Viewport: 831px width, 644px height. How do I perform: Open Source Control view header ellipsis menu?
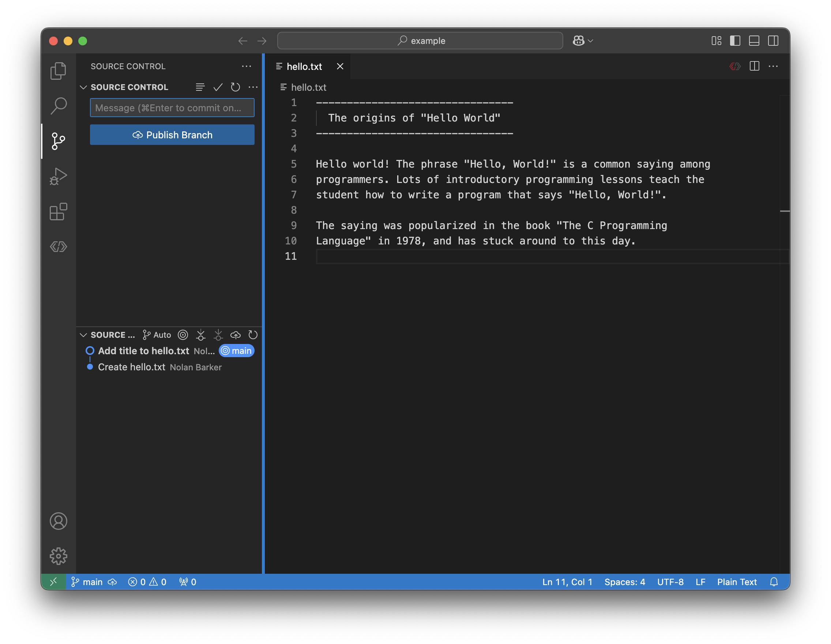point(247,66)
